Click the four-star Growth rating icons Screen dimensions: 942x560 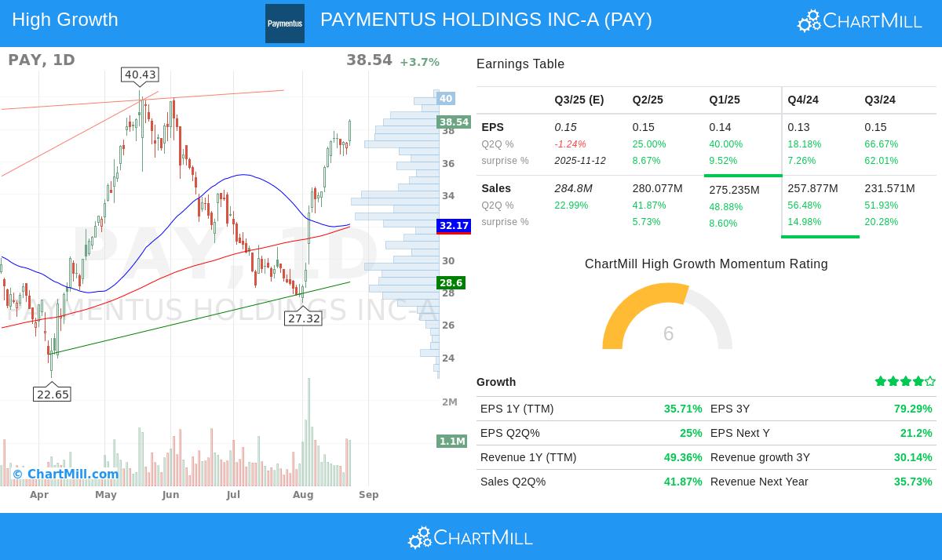coord(905,381)
